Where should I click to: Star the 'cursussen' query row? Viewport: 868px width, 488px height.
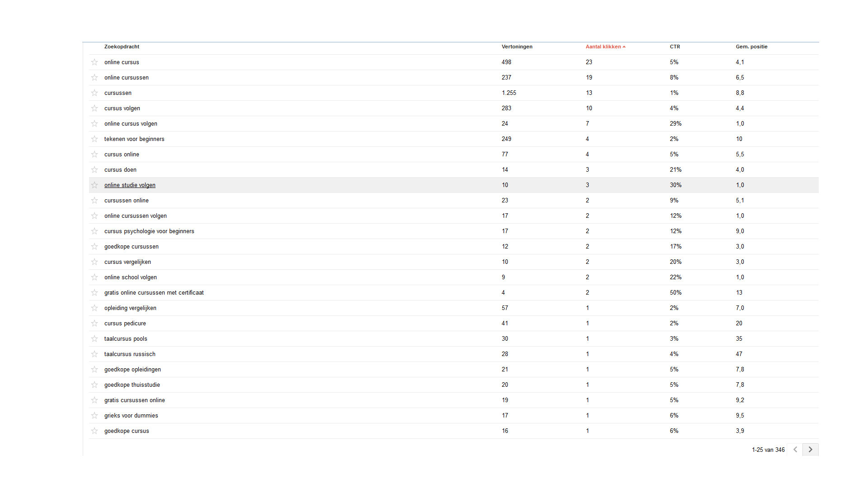(94, 93)
